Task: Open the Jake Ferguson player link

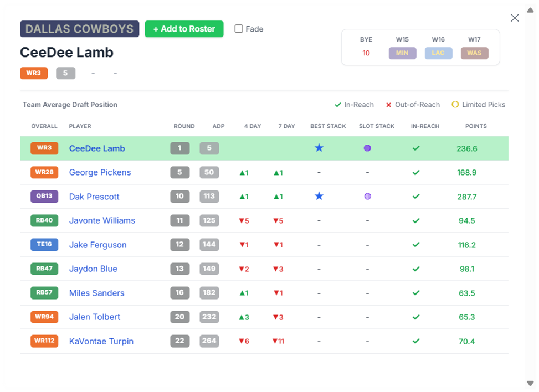Action: pos(98,245)
